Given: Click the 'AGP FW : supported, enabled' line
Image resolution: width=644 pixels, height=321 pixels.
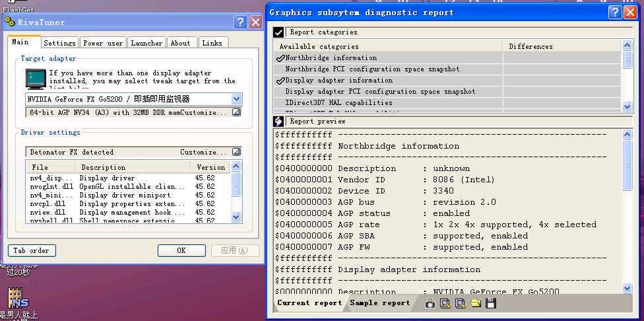Looking at the screenshot, I should [x=402, y=248].
